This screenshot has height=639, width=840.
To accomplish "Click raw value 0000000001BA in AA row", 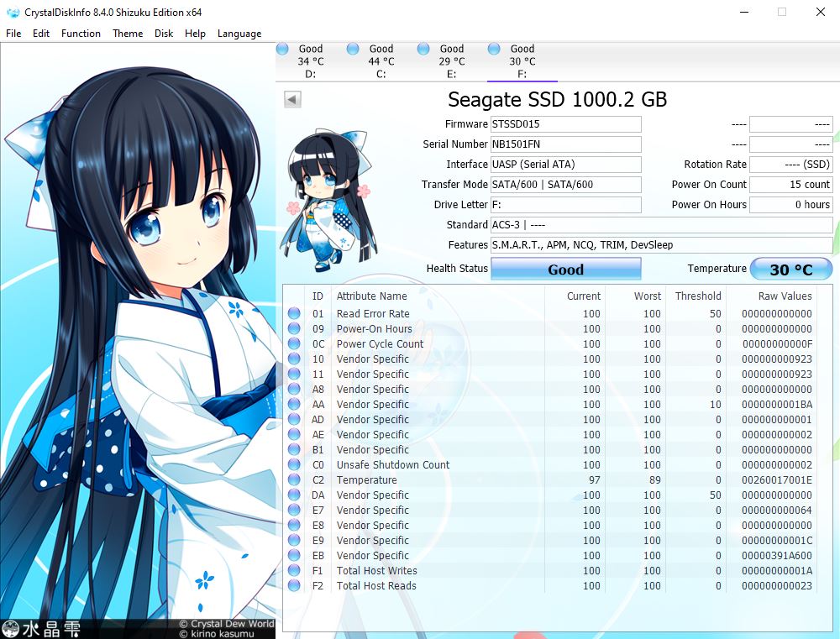I will coord(777,405).
